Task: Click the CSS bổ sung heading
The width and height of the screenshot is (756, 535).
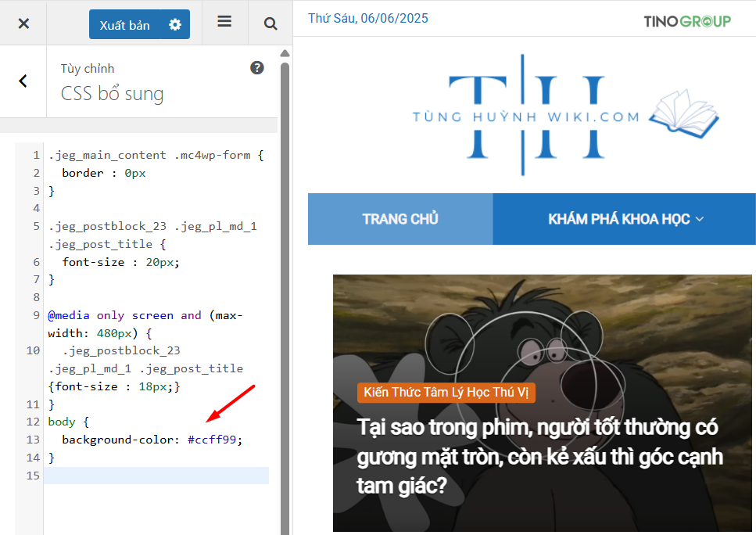Action: click(112, 94)
